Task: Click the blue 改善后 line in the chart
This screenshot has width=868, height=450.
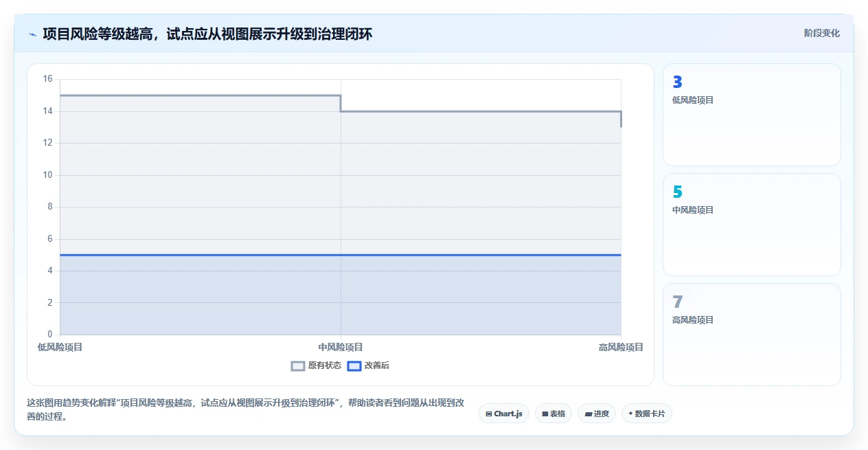Action: click(341, 255)
